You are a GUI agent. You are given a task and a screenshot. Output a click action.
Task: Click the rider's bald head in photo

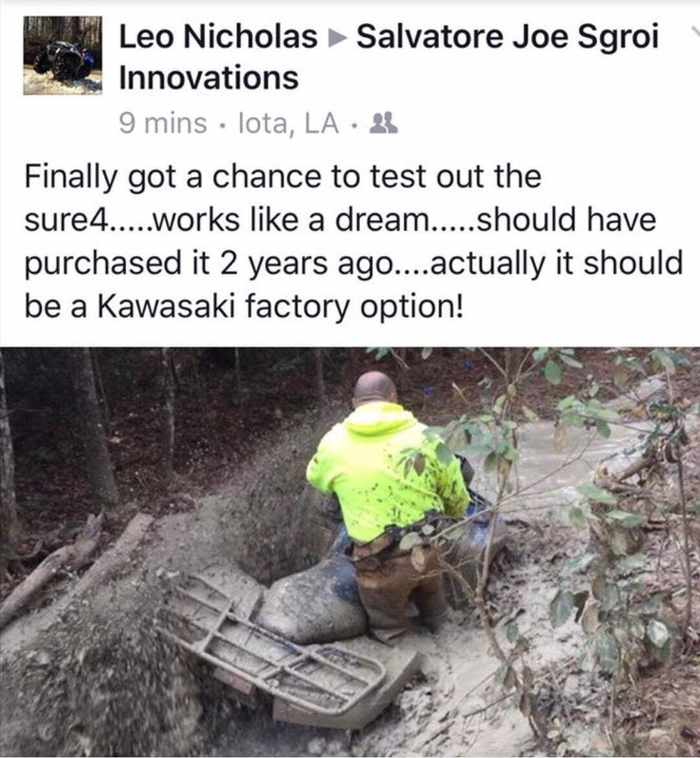coord(375,389)
